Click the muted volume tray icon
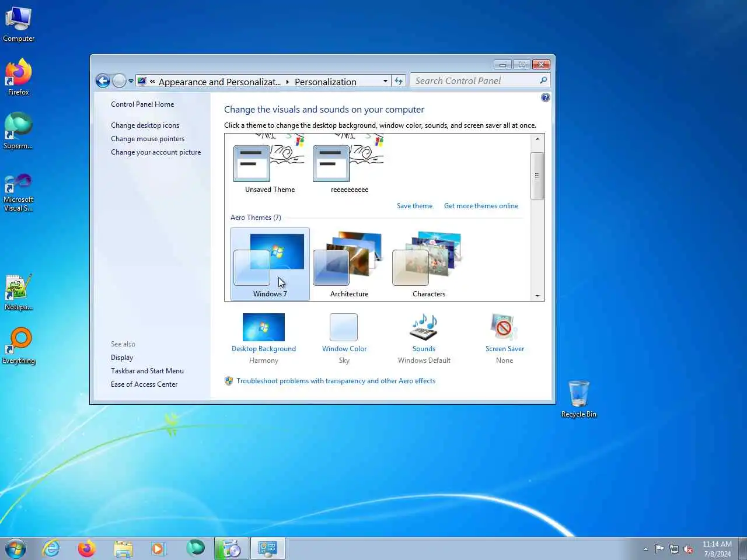This screenshot has width=747, height=560. point(689,549)
